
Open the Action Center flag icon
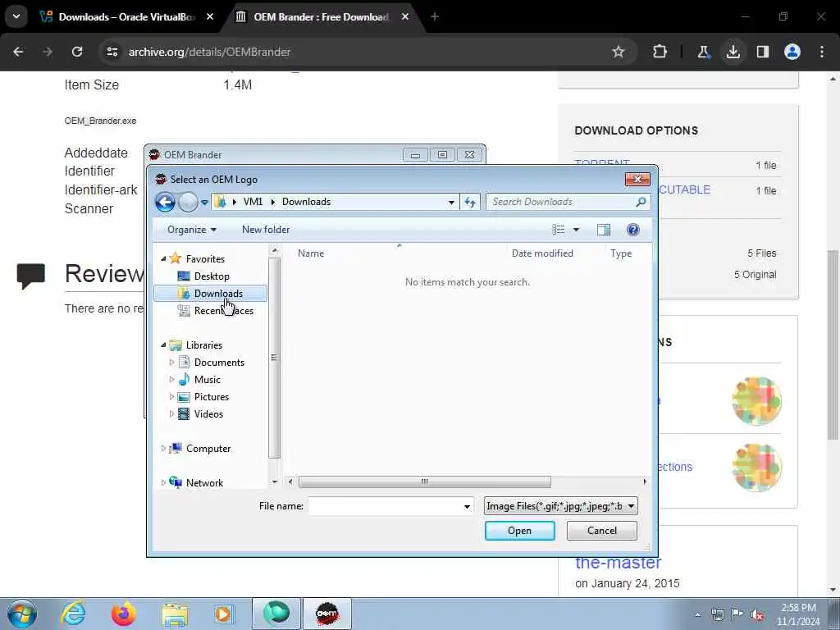[x=737, y=614]
